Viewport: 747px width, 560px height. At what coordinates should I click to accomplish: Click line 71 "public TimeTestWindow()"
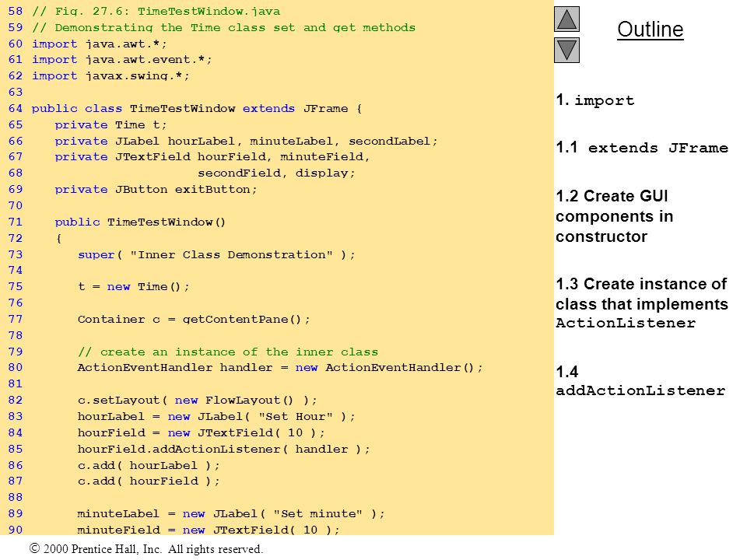[140, 222]
